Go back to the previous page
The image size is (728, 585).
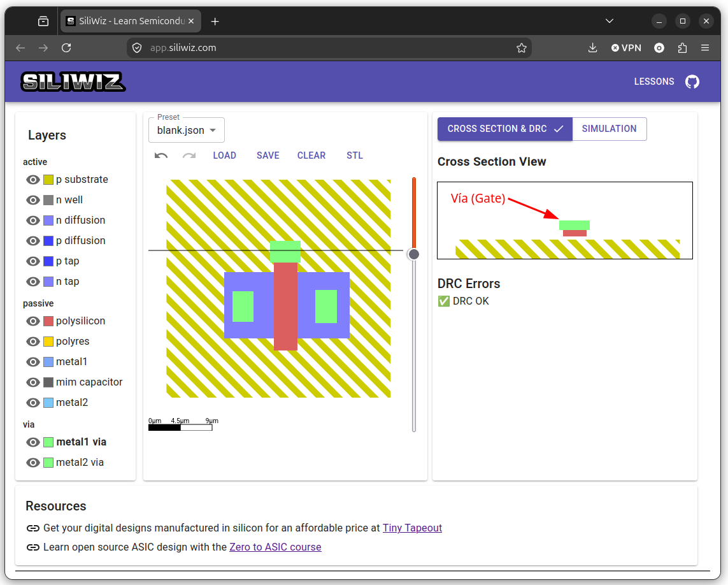[x=20, y=48]
